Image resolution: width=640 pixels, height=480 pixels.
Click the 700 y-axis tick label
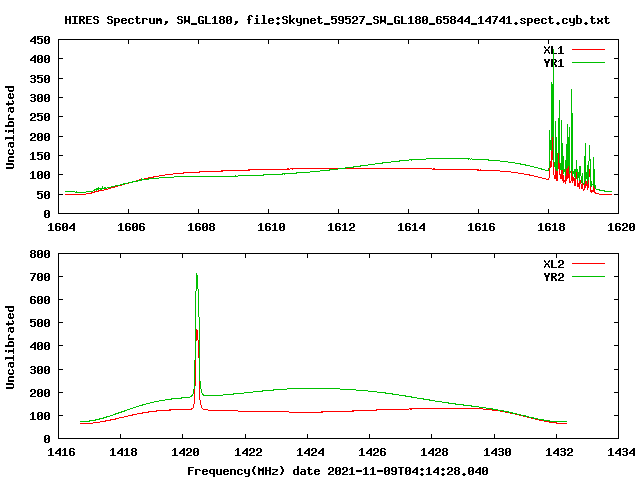[40, 277]
